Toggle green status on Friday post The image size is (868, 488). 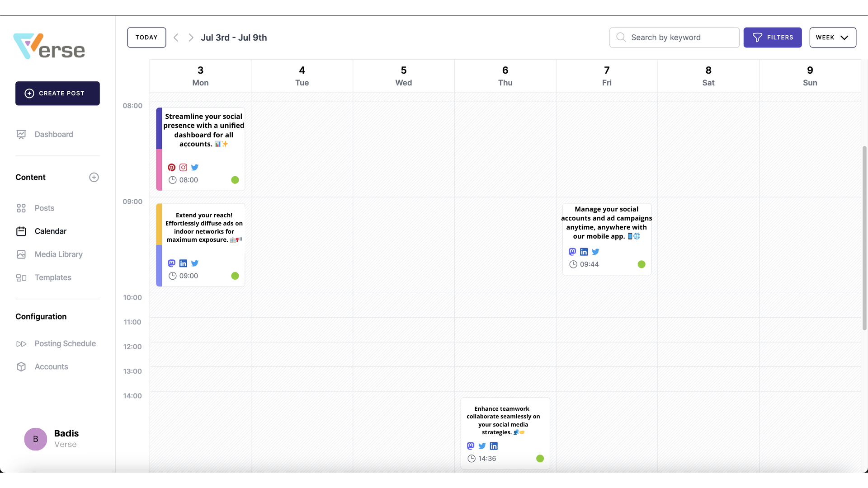tap(641, 264)
